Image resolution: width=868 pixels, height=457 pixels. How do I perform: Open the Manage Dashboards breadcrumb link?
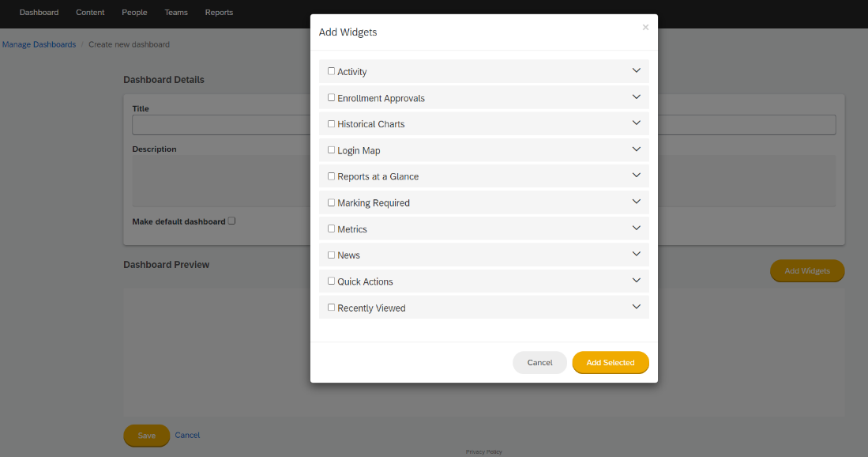(x=39, y=44)
